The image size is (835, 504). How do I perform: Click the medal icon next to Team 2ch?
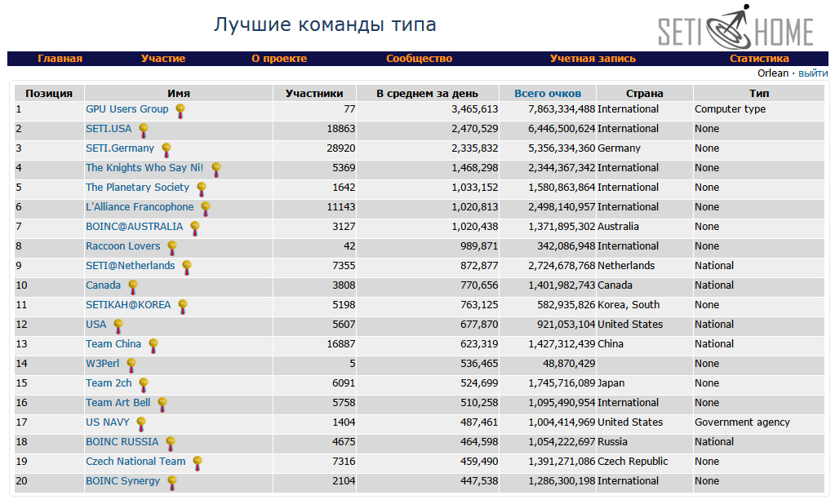point(144,385)
